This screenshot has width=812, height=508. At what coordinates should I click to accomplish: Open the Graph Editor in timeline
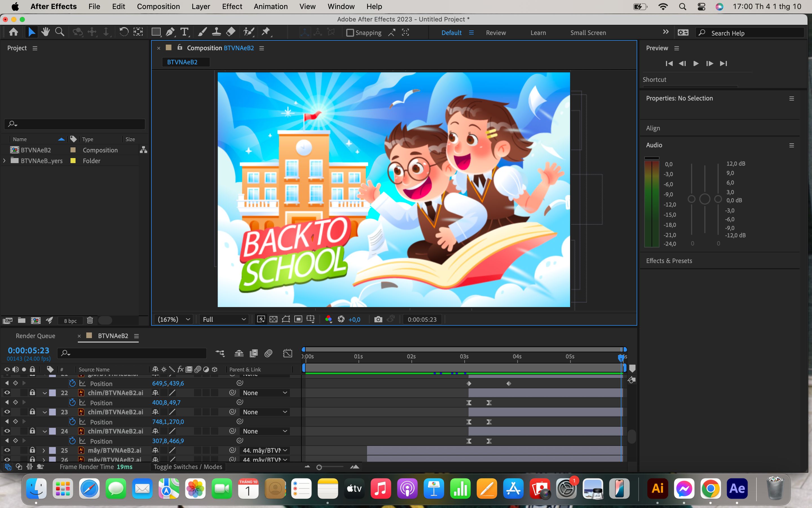point(288,353)
